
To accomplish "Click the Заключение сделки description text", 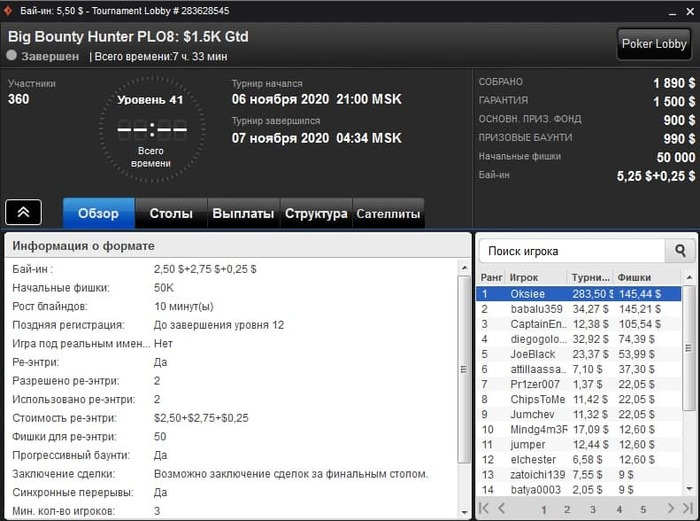I will coord(291,474).
